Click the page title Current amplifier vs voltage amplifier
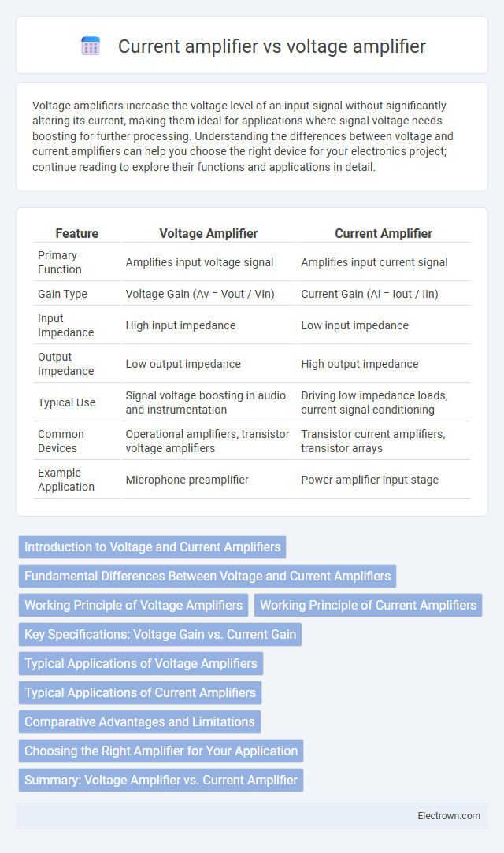This screenshot has width=504, height=853. coord(272,46)
